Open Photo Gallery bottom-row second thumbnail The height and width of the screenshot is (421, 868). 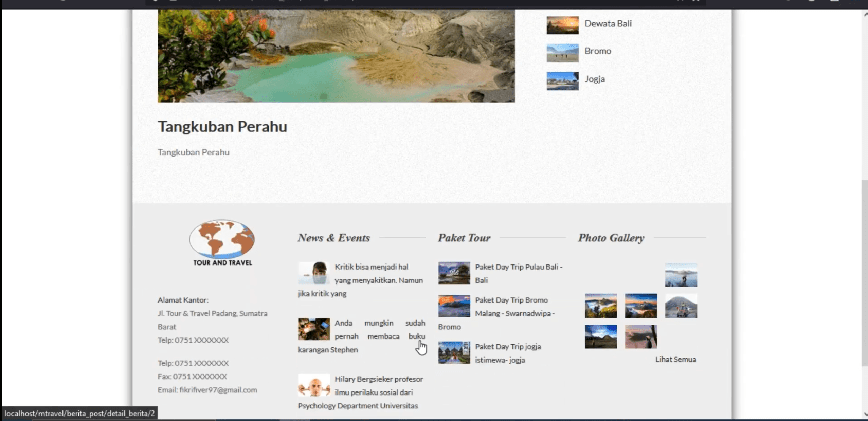[x=641, y=336]
